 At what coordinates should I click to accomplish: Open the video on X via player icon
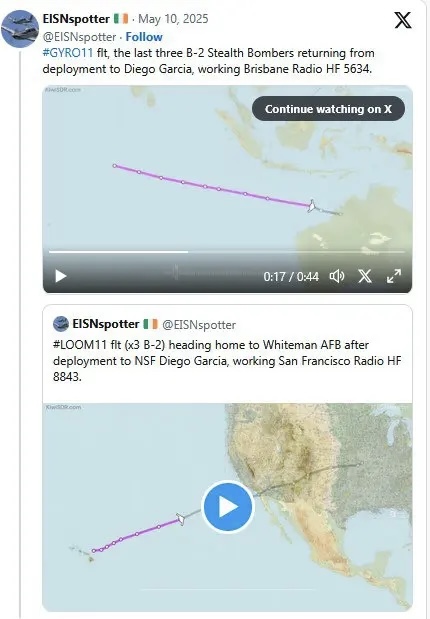click(x=365, y=276)
